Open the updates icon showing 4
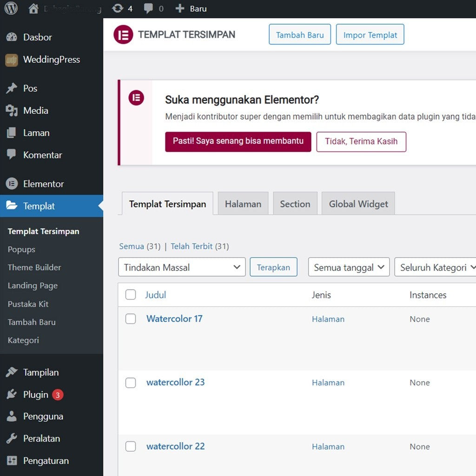The width and height of the screenshot is (476, 476). 118,8
